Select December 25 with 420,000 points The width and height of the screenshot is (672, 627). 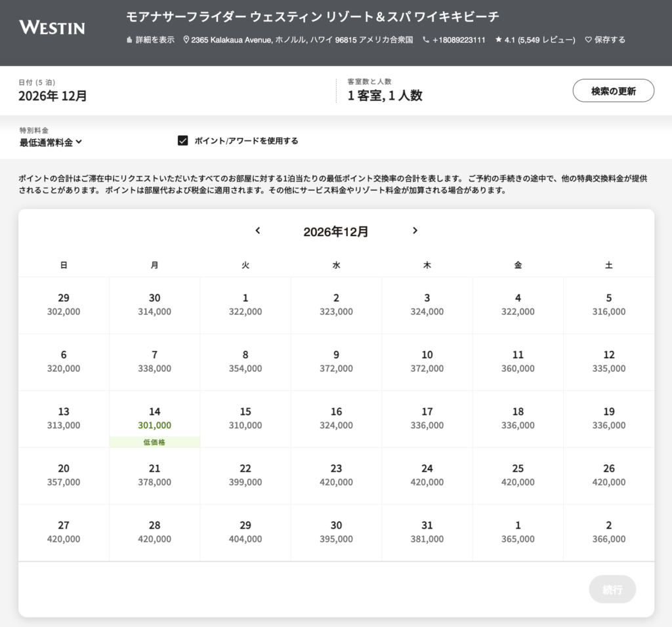[518, 475]
